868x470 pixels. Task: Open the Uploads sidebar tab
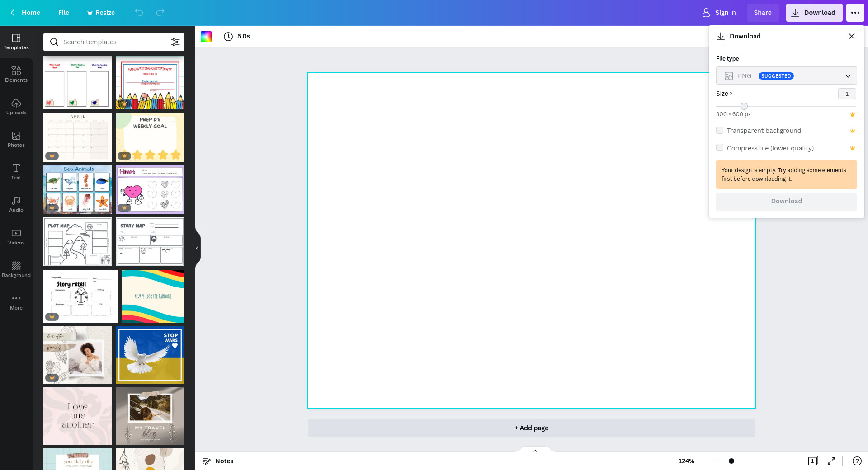[16, 107]
